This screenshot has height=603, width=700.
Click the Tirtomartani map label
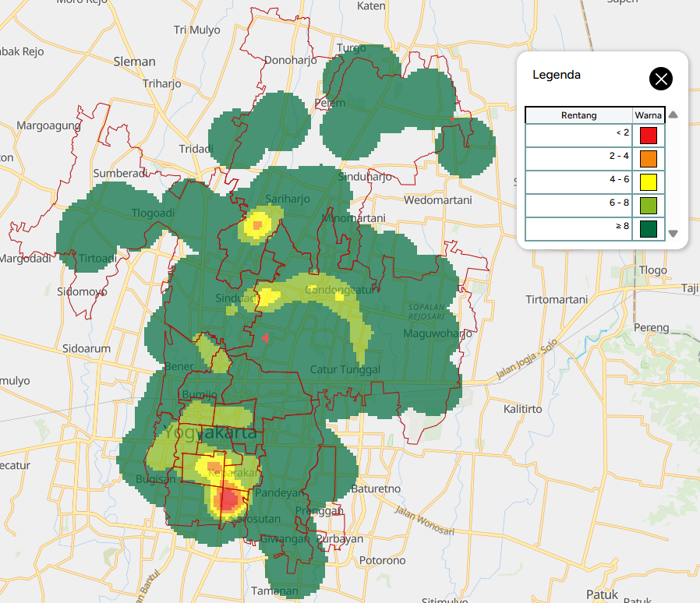[557, 299]
